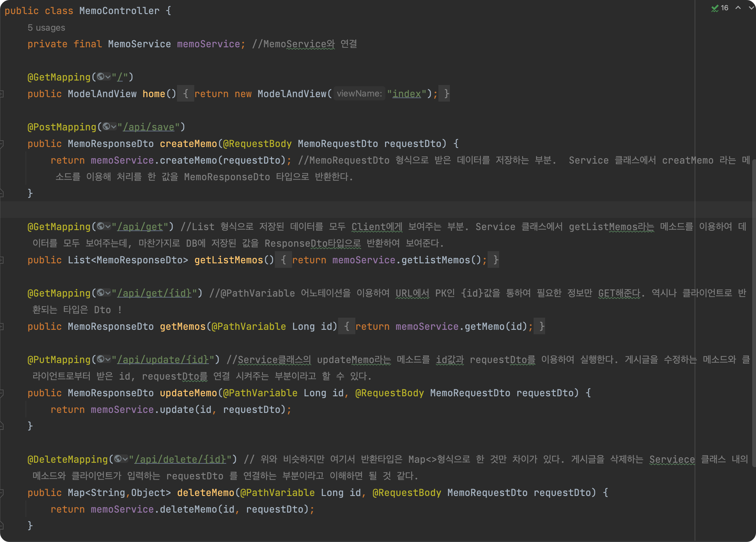Click the globe icon before "/api/get/{id}"

click(101, 293)
